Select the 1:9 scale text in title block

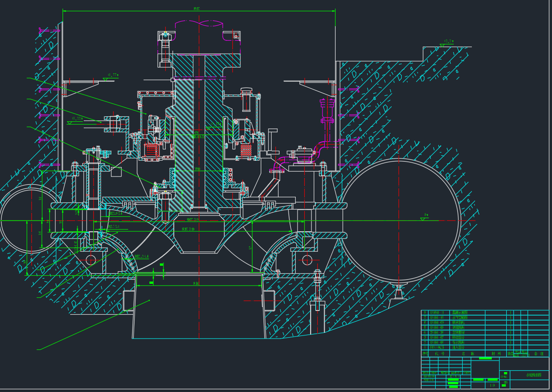pos(492,386)
